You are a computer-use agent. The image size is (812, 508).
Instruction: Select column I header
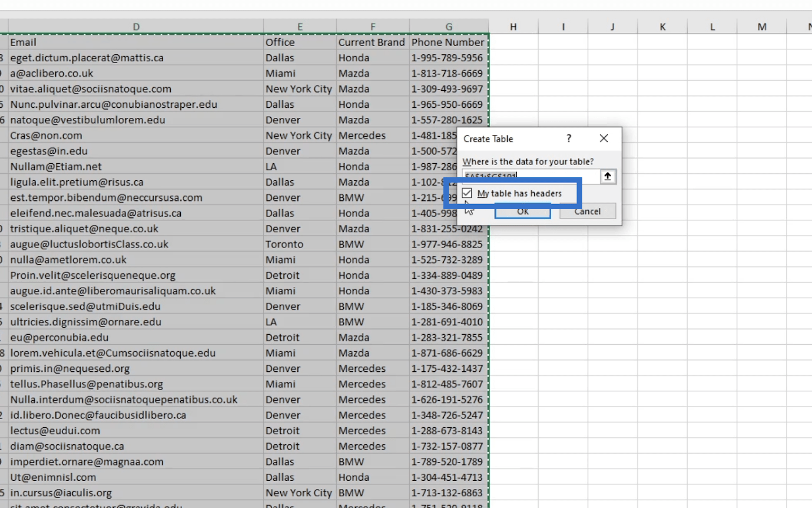click(563, 27)
